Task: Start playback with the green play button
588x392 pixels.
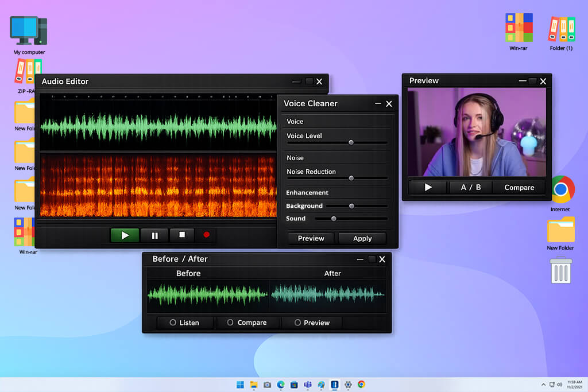Action: click(125, 235)
